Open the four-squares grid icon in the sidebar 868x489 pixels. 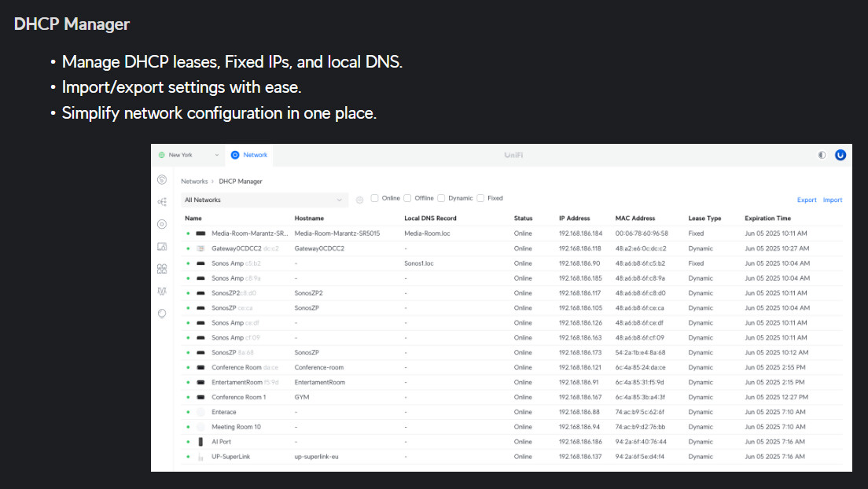tap(162, 269)
